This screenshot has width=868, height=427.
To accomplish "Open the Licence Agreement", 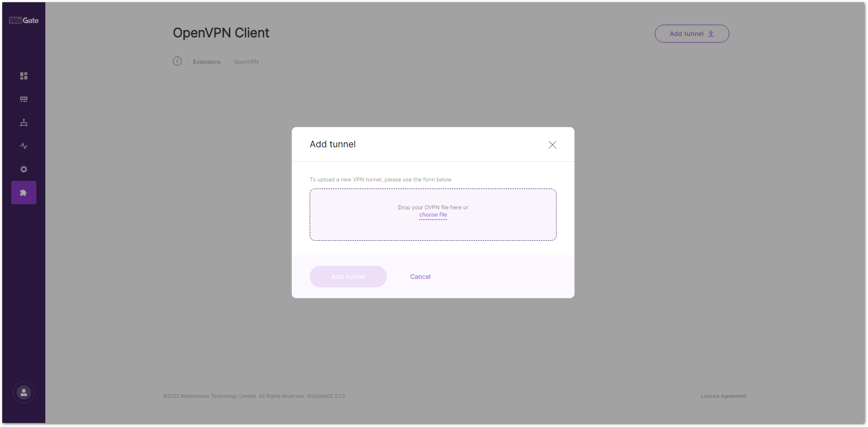I will click(723, 396).
